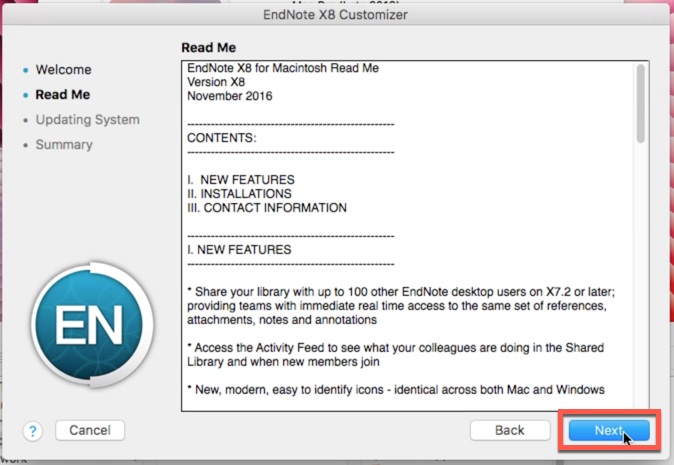Click the EndNote EN logo
The height and width of the screenshot is (465, 674).
click(92, 325)
